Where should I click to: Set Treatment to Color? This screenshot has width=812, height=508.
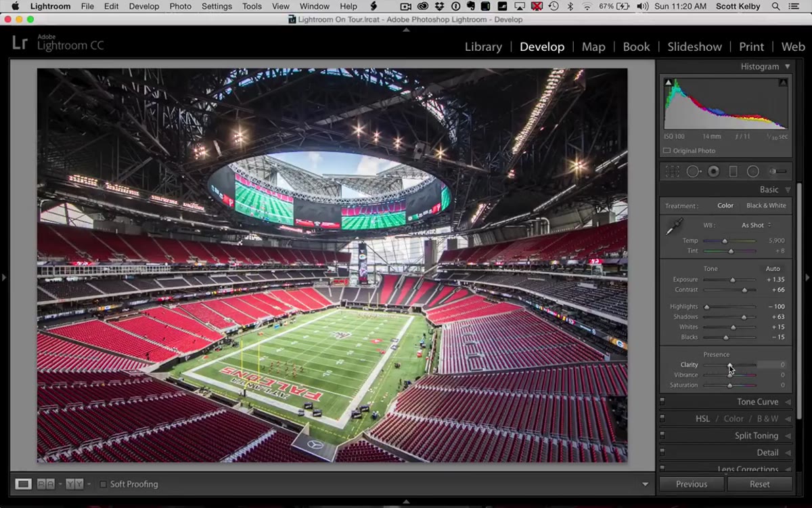coord(725,205)
